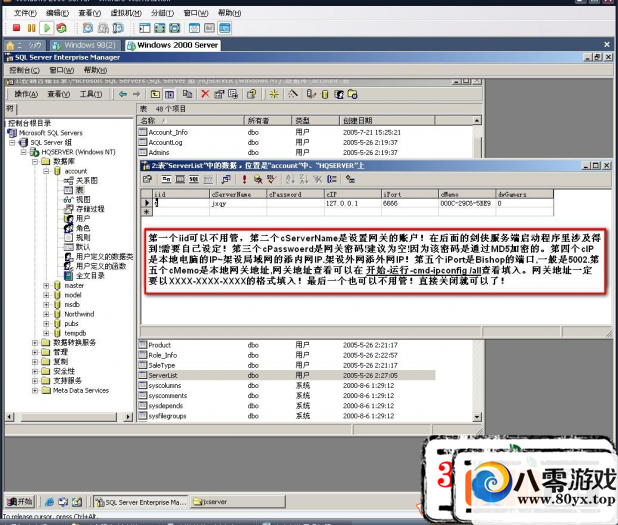
Task: Select the ServerList table row
Action: pos(287,376)
